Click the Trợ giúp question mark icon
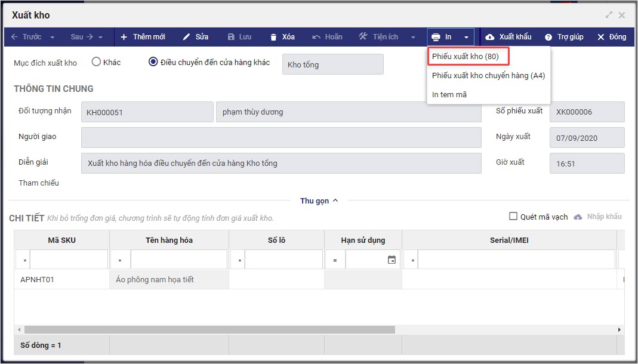 [x=548, y=37]
